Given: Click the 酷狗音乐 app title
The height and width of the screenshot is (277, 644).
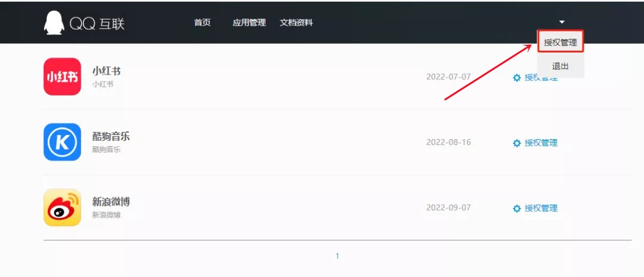Looking at the screenshot, I should [x=111, y=137].
